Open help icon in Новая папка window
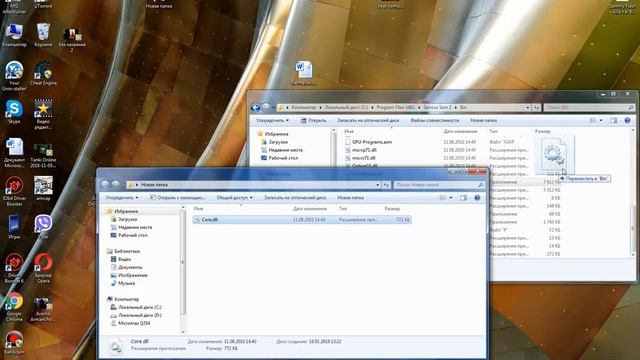The image size is (640, 360). [x=477, y=198]
